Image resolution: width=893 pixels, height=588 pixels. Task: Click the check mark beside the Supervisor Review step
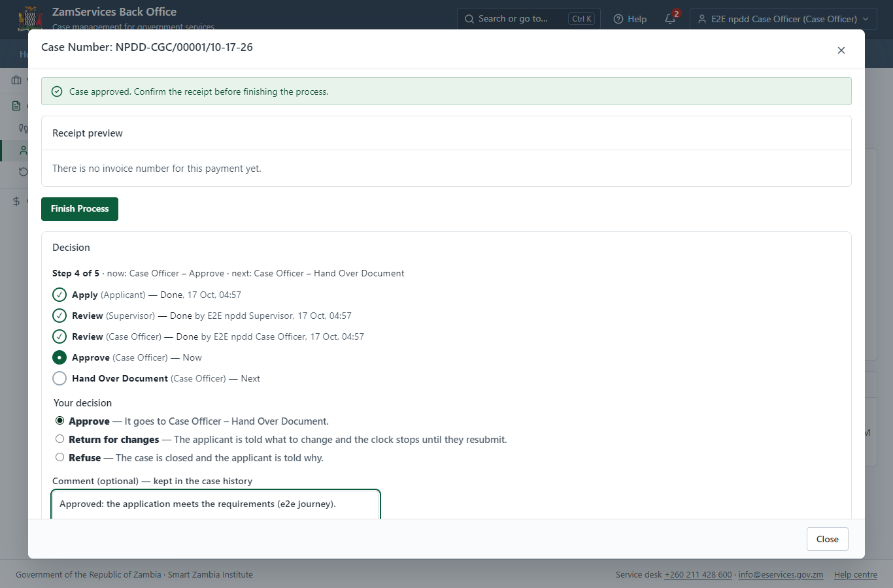(59, 316)
